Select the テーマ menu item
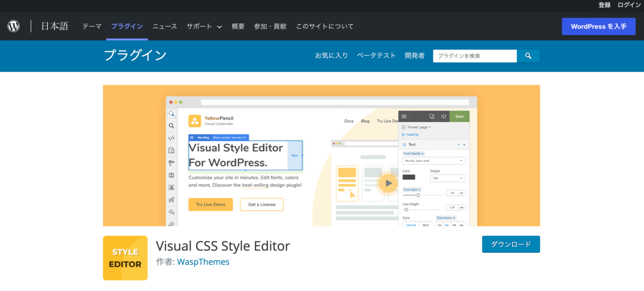The image size is (644, 291). pyautogui.click(x=92, y=26)
